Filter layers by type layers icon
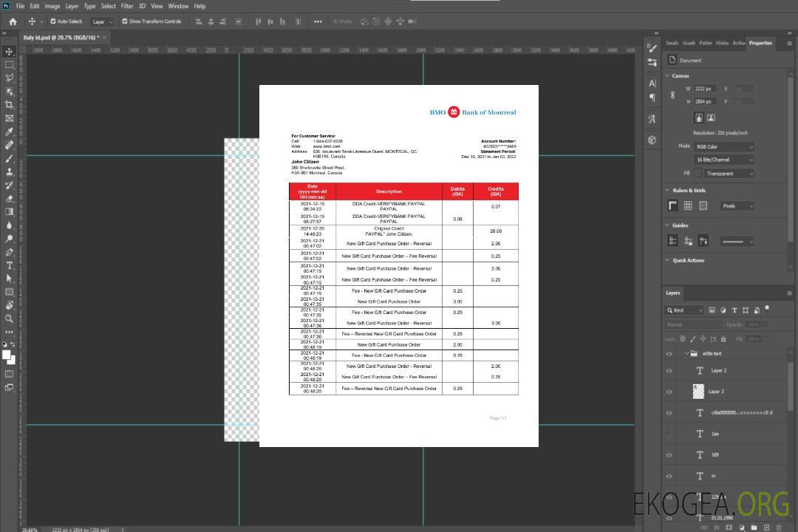The width and height of the screenshot is (798, 532). 734,310
